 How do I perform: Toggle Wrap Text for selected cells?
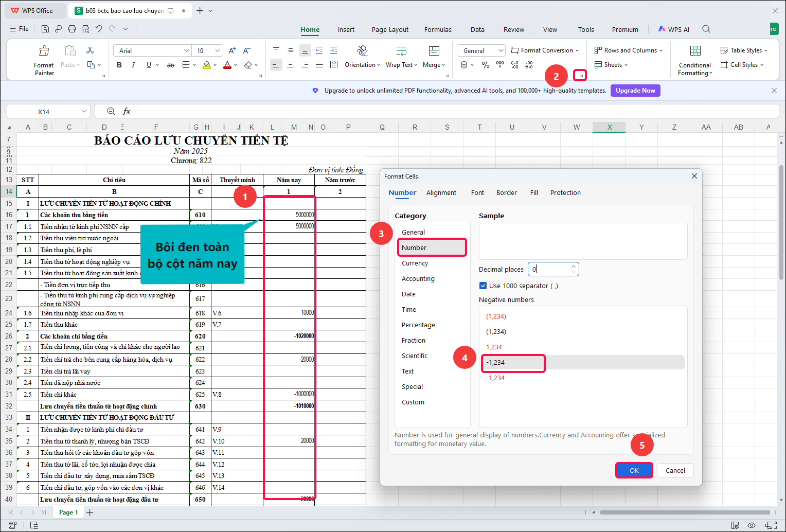(401, 57)
